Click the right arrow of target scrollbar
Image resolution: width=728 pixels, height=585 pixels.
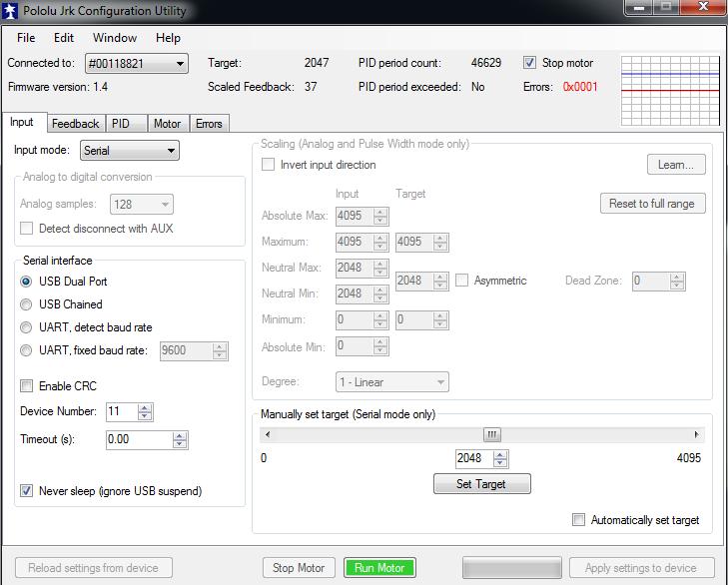[696, 434]
